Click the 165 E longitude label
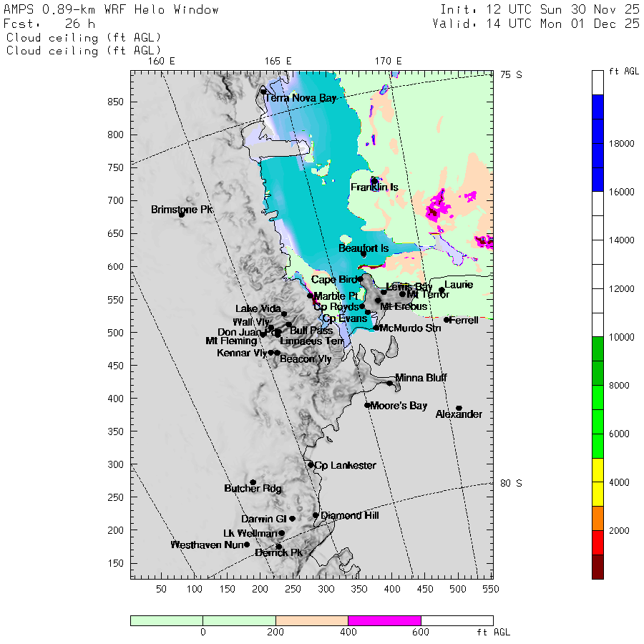This screenshot has height=644, width=644. coord(278,62)
